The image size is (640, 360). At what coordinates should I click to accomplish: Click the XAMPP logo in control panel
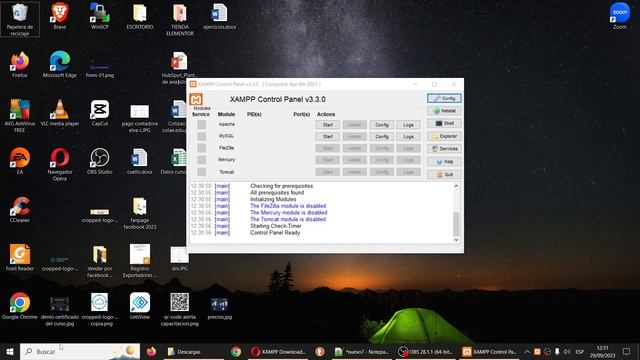[x=196, y=99]
